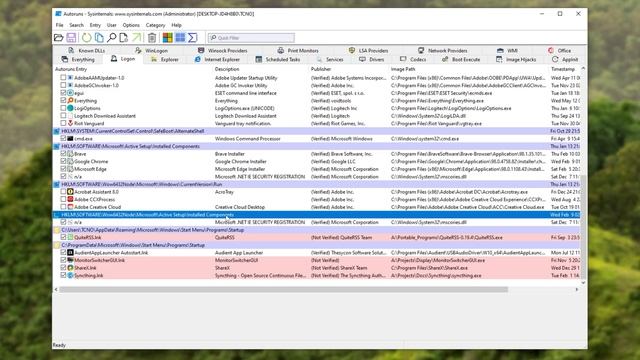Switch to the Winsock Providers tab

[223, 51]
